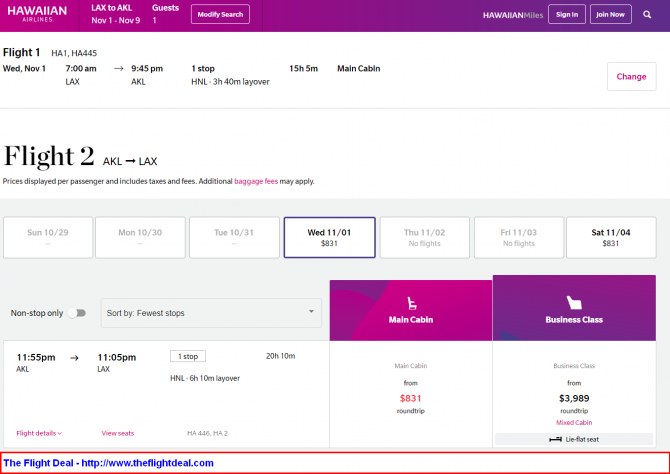Toggle the Non-stop only switch
Viewport: 670px width, 474px height.
[77, 313]
